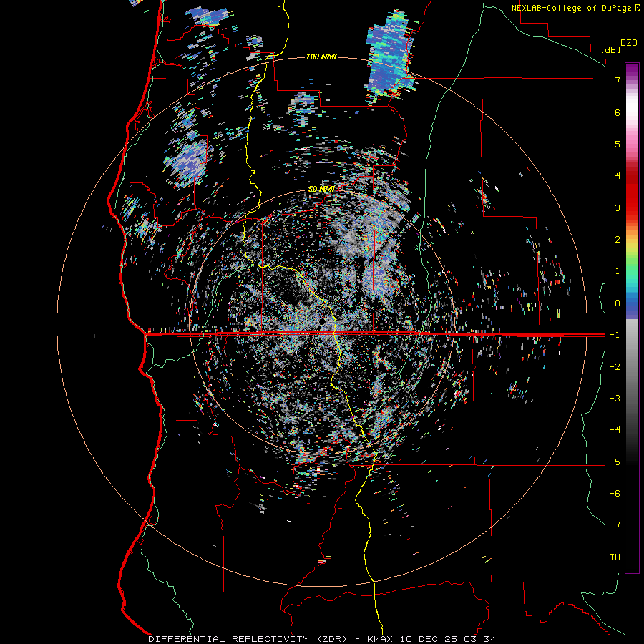
Task: Click the KMAX radar site identifier
Action: 379,639
